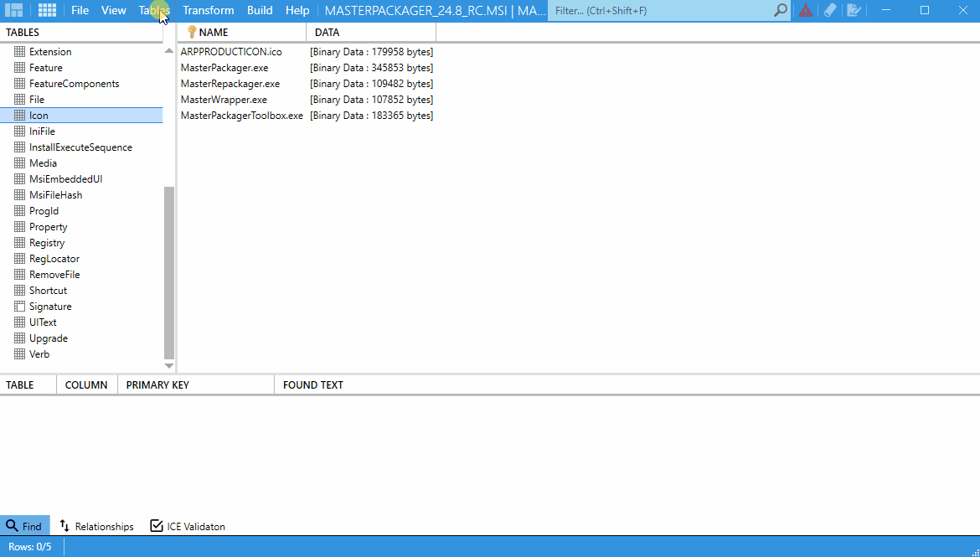The width and height of the screenshot is (980, 557).
Task: Click the red warning triangle icon
Action: click(806, 11)
